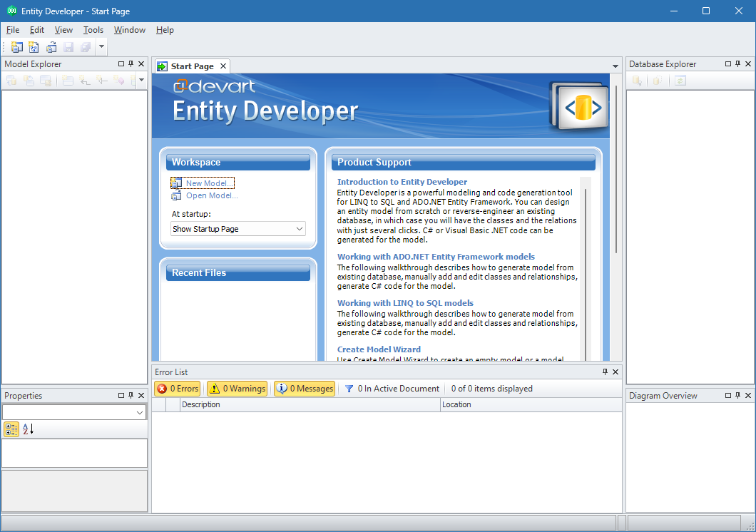Open the Working with LINQ to SQL walkthrough
756x532 pixels.
404,305
